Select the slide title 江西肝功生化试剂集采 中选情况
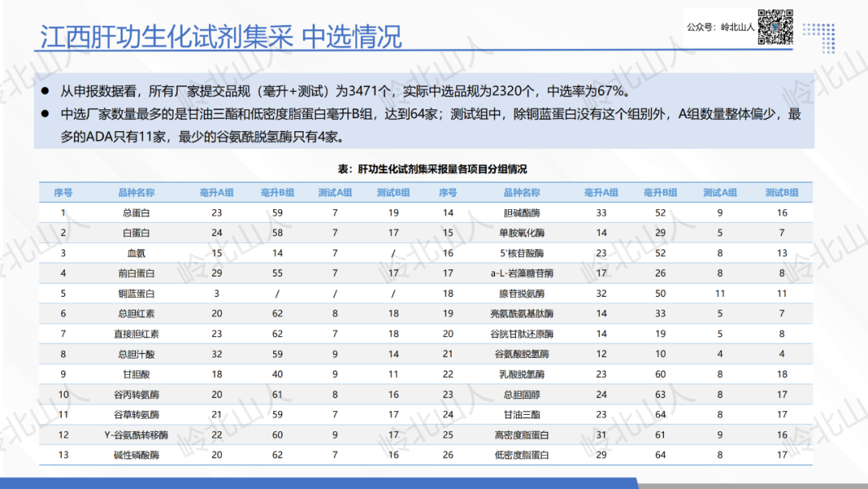The image size is (868, 489). (x=220, y=36)
